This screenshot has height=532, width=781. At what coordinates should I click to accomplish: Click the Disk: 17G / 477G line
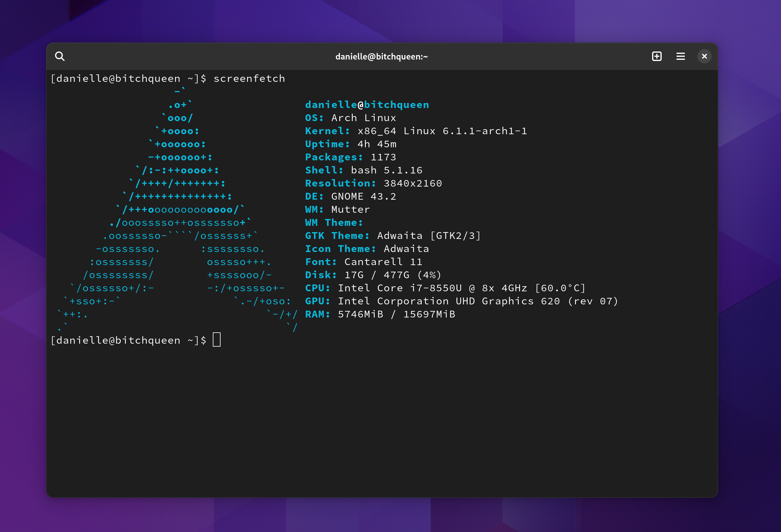point(373,275)
